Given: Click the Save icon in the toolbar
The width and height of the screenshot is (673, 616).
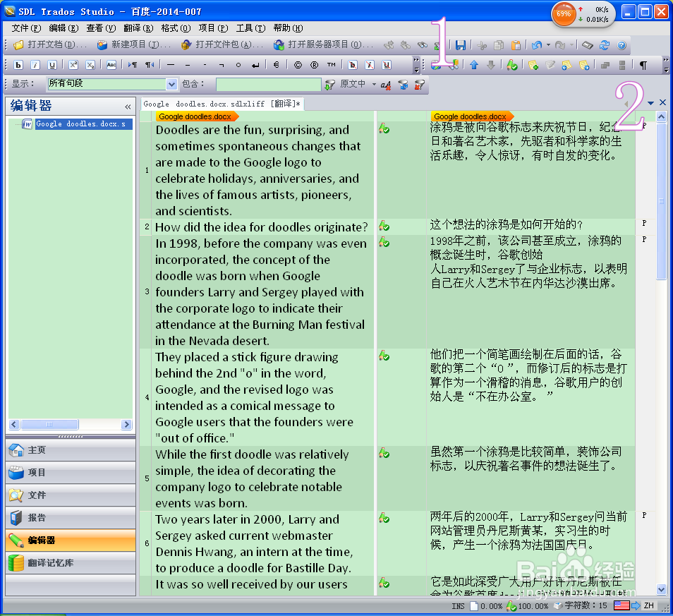Looking at the screenshot, I should (x=461, y=45).
